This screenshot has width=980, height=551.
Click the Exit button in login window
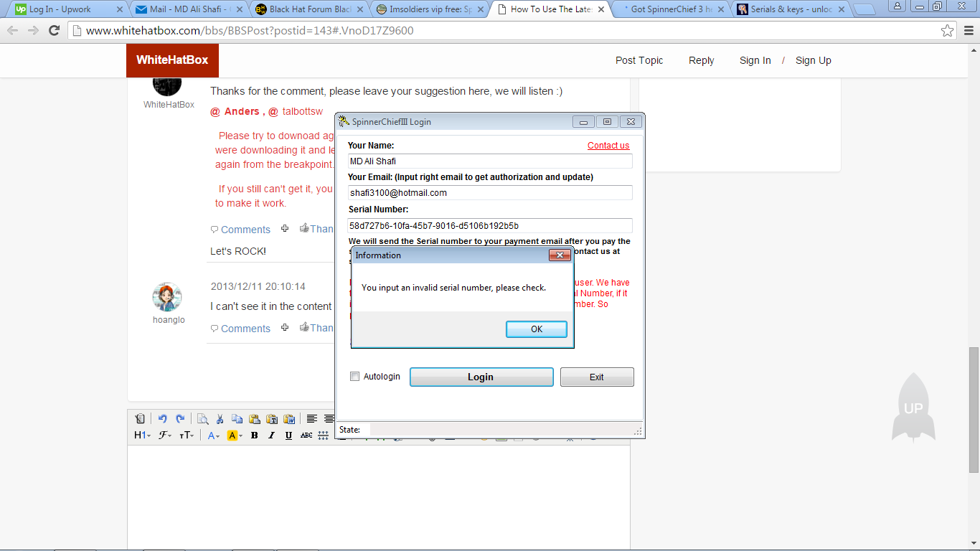596,377
